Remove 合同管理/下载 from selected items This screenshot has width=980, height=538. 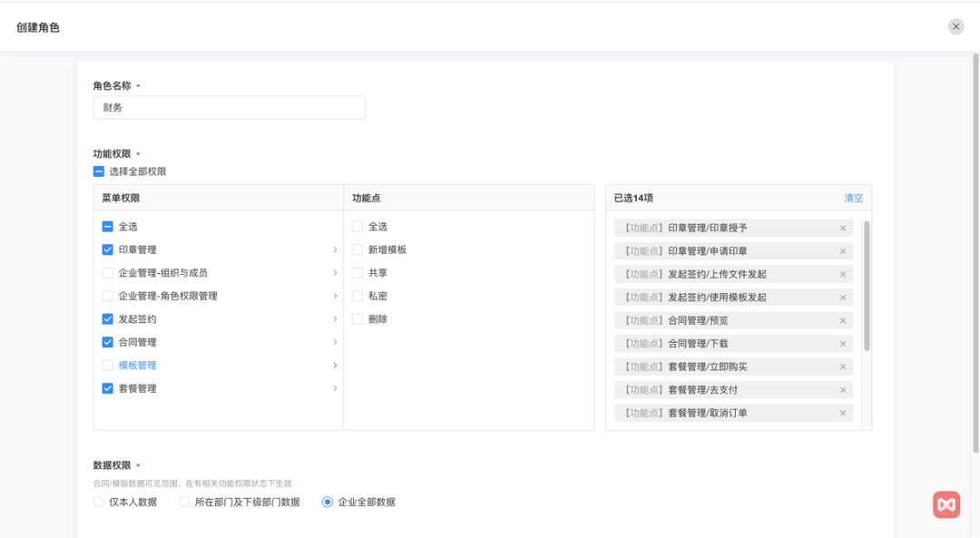[x=842, y=344]
